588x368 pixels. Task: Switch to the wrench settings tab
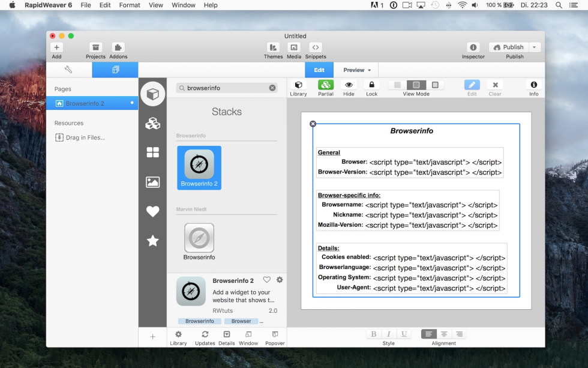coord(69,70)
